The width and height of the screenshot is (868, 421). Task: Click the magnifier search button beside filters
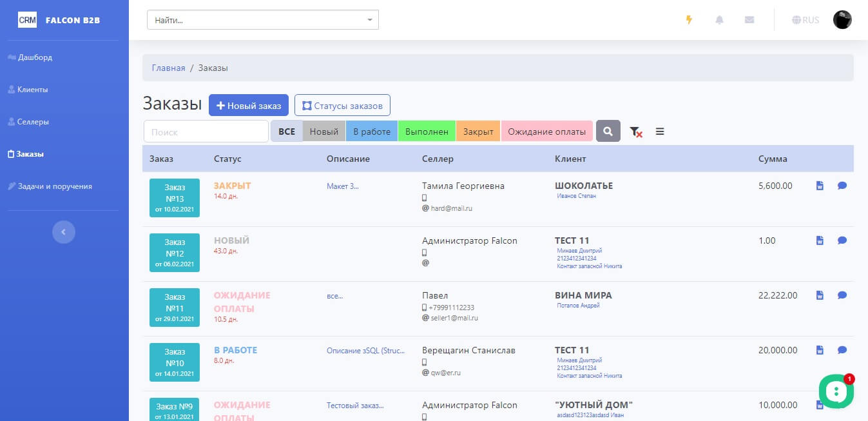608,131
